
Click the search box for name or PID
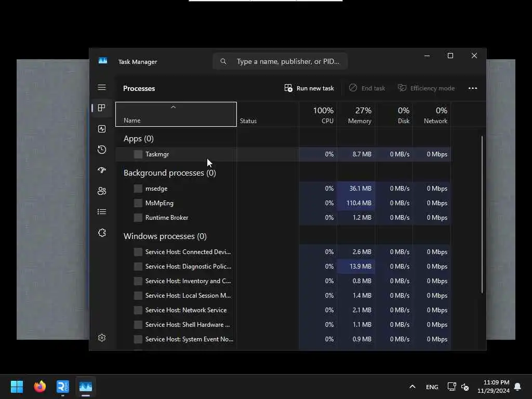click(x=280, y=61)
